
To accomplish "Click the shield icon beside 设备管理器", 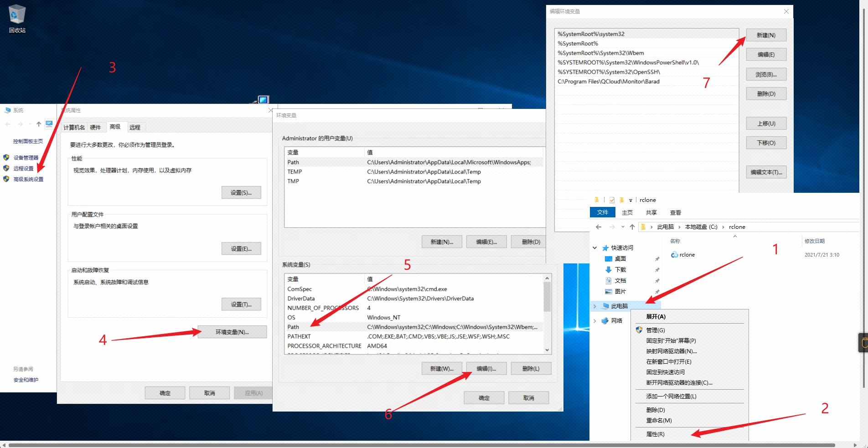I will [6, 157].
